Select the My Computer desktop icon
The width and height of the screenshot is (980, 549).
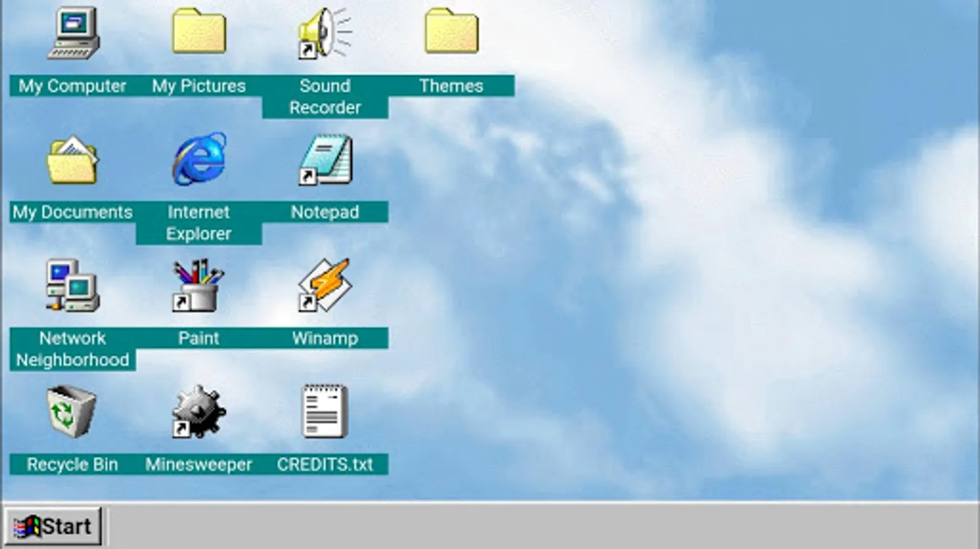[73, 33]
